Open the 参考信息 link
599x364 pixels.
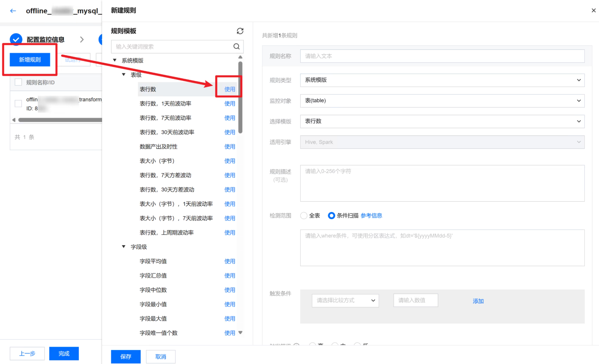pos(371,216)
